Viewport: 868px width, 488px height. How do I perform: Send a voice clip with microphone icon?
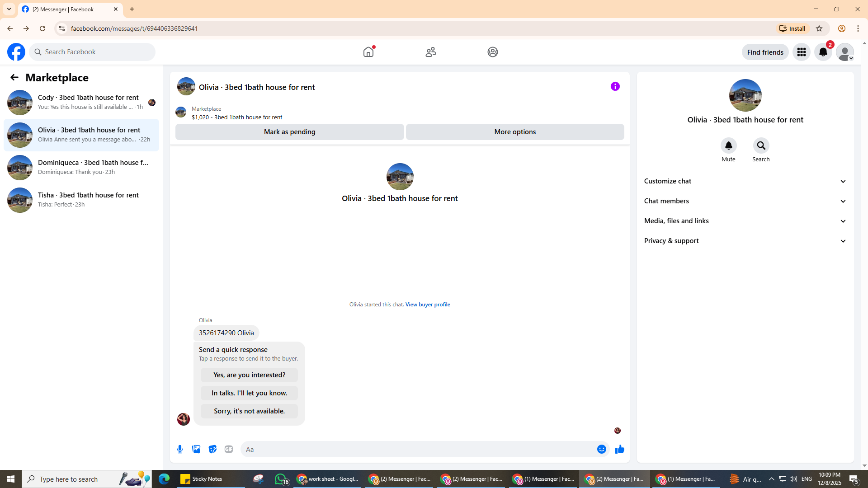180,449
